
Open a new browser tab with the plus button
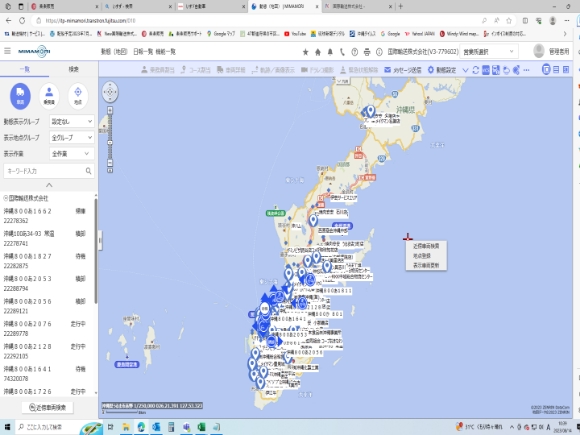coord(401,6)
